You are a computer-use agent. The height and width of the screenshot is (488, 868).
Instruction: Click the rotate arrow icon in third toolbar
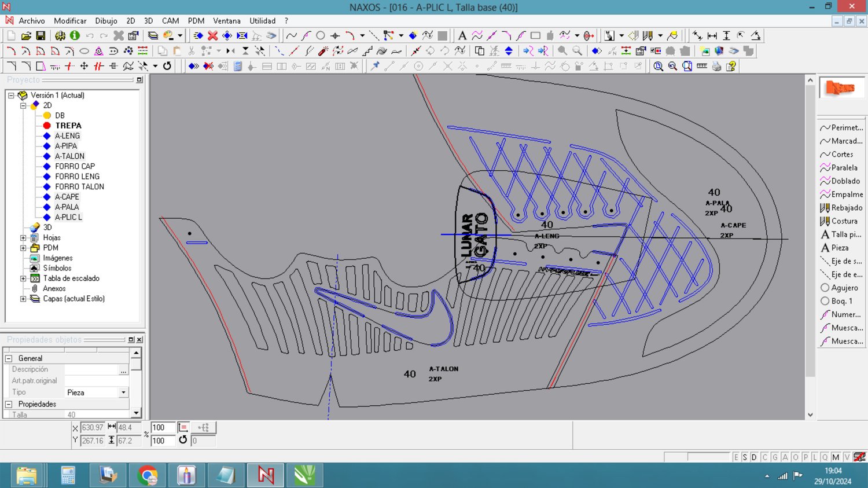167,66
